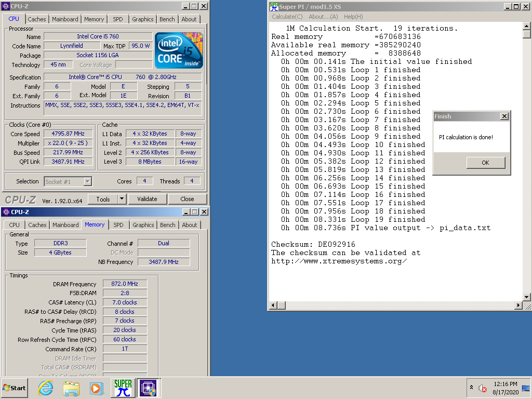
Task: Open the Memory tab in top CPU-Z
Action: click(x=94, y=19)
